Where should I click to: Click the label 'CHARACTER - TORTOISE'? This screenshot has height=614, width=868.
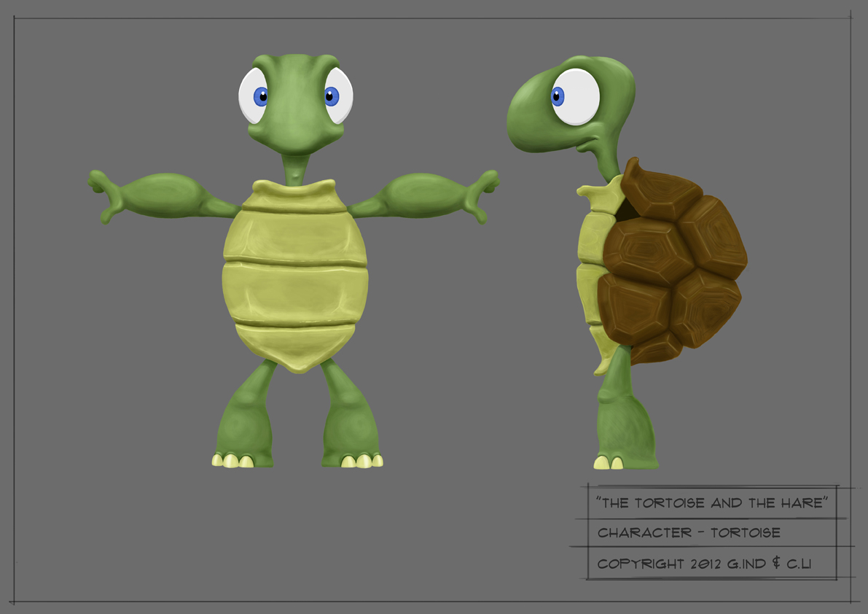point(690,533)
